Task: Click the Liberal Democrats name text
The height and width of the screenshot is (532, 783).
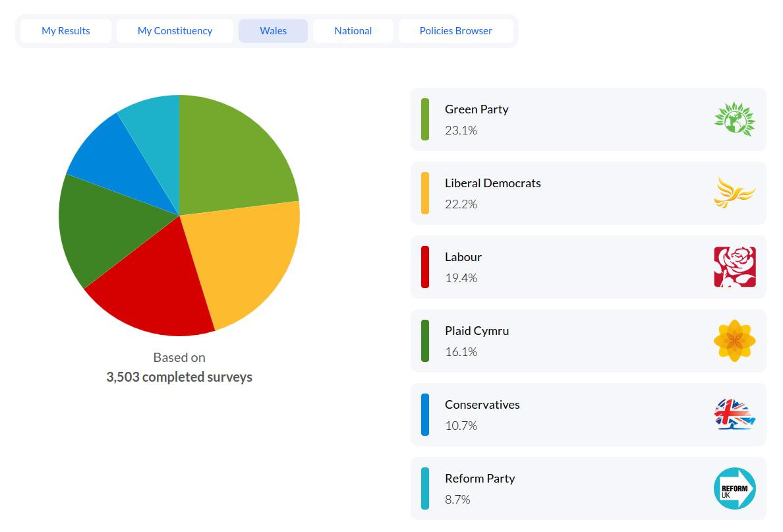Action: [x=493, y=183]
